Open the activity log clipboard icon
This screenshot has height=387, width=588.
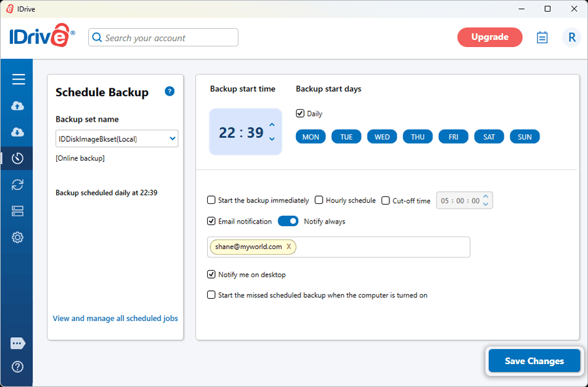542,37
